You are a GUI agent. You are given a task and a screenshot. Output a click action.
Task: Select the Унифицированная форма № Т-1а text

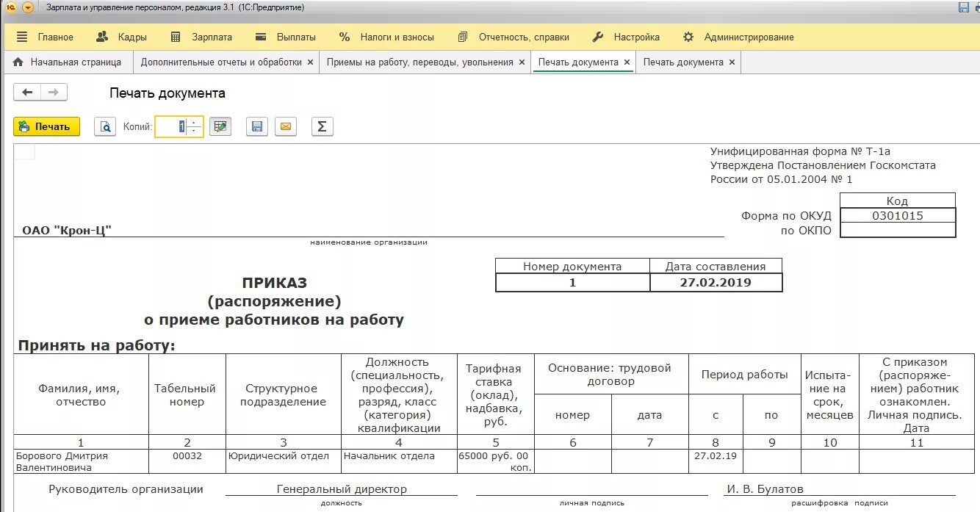click(x=801, y=151)
